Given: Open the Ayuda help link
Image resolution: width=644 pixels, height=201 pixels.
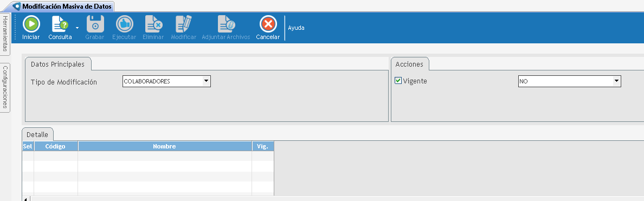Looking at the screenshot, I should coord(296,28).
